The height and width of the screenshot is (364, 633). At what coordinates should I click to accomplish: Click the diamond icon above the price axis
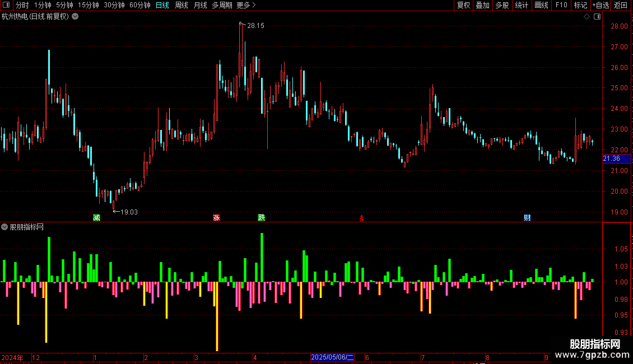coord(587,17)
